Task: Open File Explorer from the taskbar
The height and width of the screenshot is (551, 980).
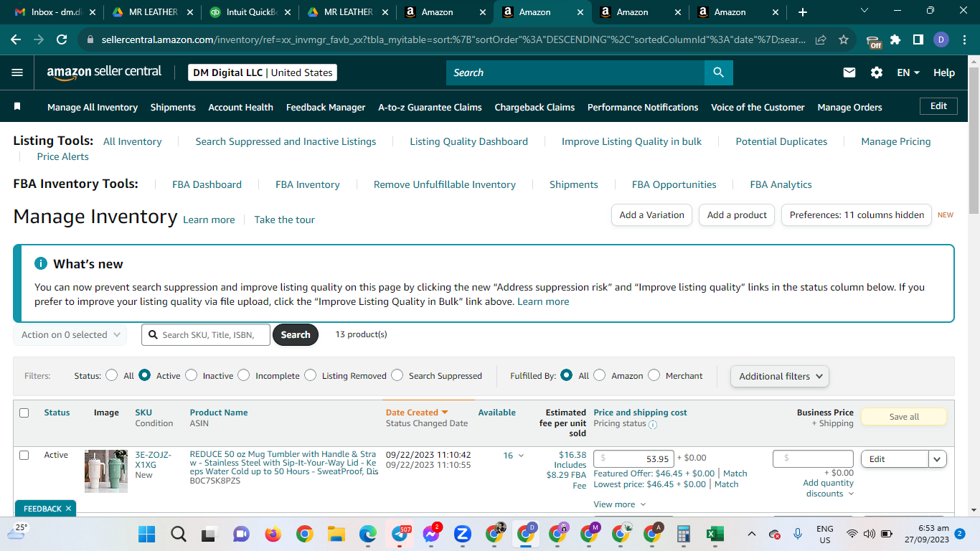Action: pyautogui.click(x=336, y=534)
